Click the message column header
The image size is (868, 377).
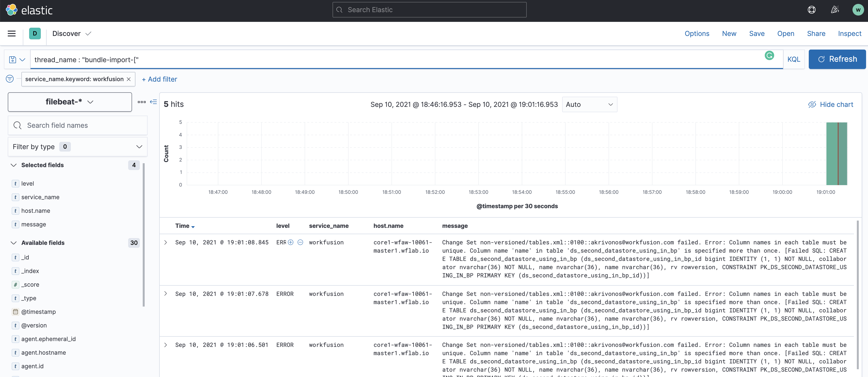[455, 226]
